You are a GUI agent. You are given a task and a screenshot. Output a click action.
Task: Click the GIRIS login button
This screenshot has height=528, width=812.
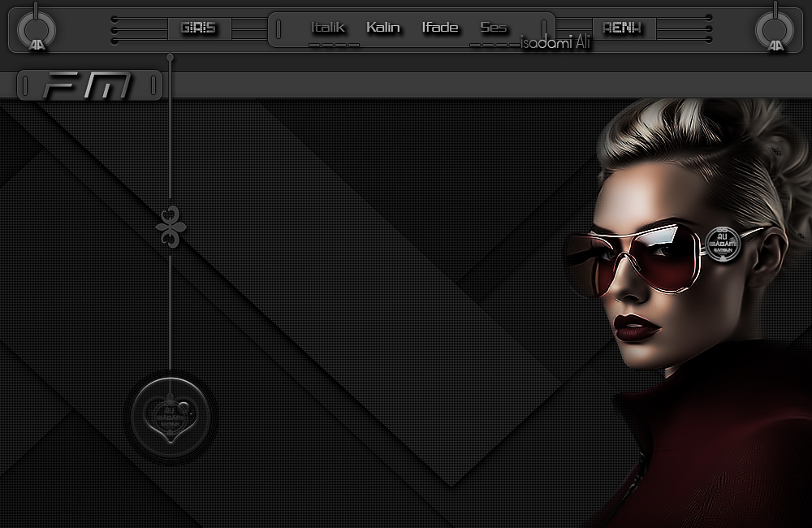point(200,28)
